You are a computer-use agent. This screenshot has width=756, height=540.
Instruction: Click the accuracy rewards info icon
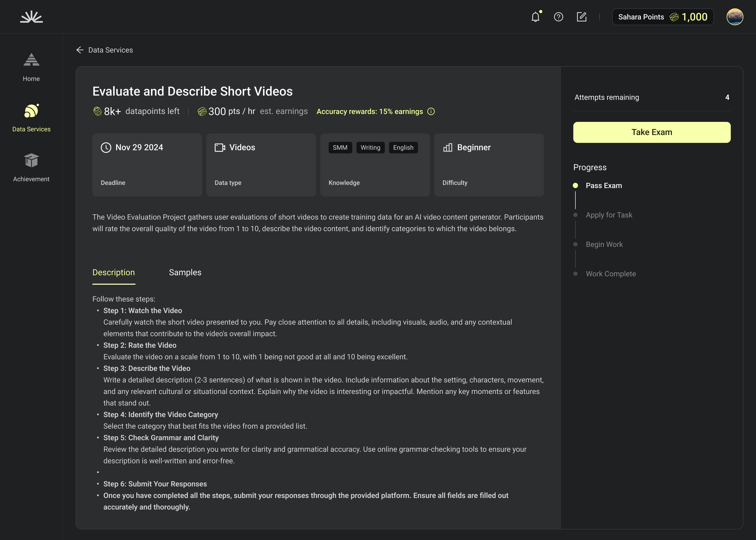[431, 111]
